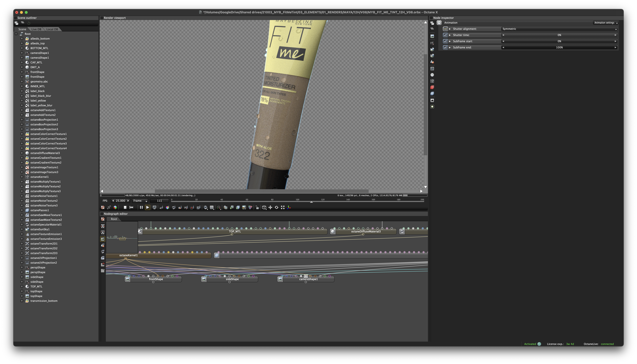Click the clock icon in Node inspector sidebar
The width and height of the screenshot is (637, 364).
[432, 75]
